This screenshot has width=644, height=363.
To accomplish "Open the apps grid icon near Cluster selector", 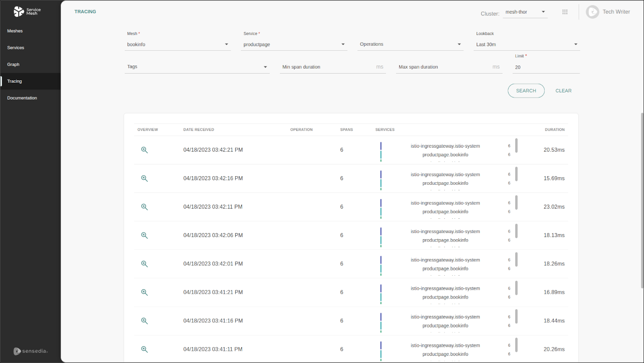I will [x=565, y=12].
